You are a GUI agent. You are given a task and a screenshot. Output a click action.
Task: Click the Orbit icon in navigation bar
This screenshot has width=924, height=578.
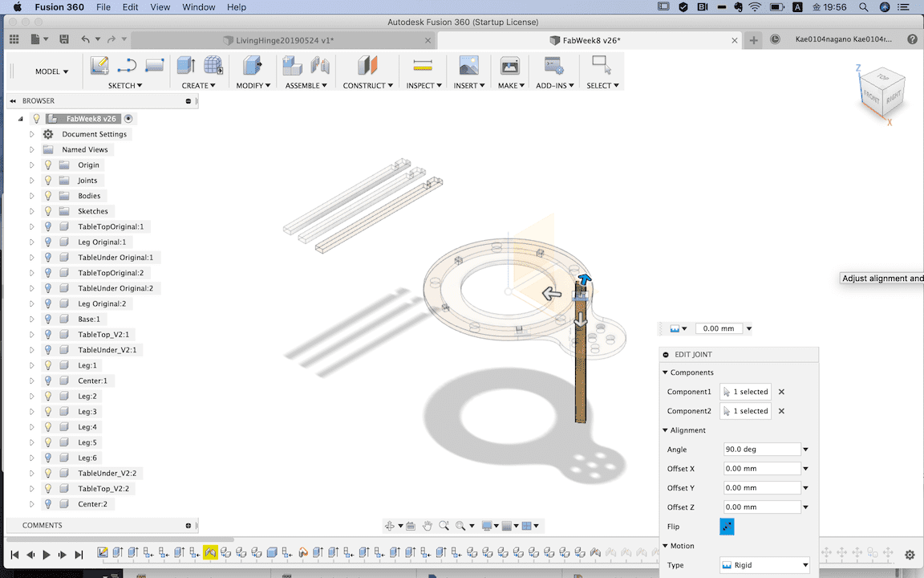pos(390,526)
